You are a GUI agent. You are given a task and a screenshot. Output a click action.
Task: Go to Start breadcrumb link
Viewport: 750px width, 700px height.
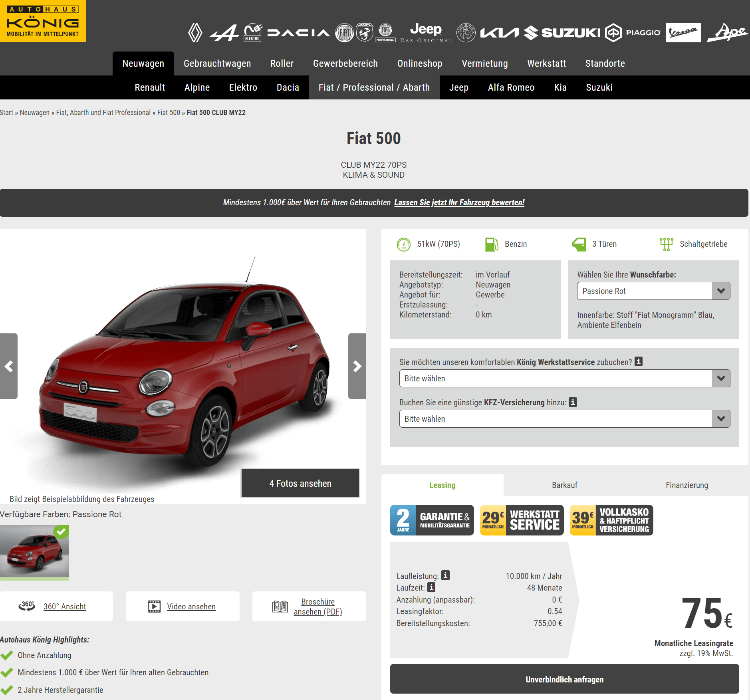[x=6, y=113]
